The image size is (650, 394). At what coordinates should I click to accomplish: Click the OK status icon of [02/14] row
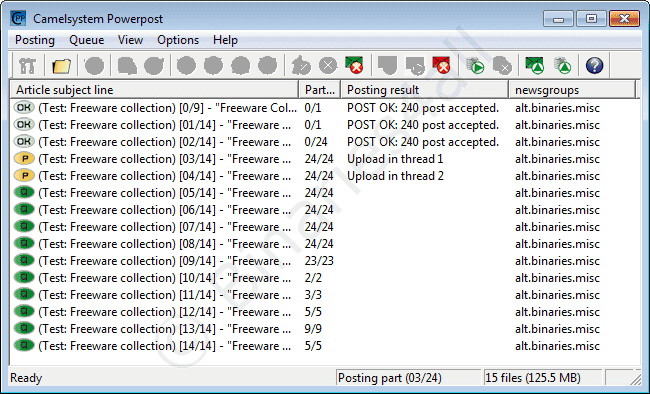[x=24, y=142]
